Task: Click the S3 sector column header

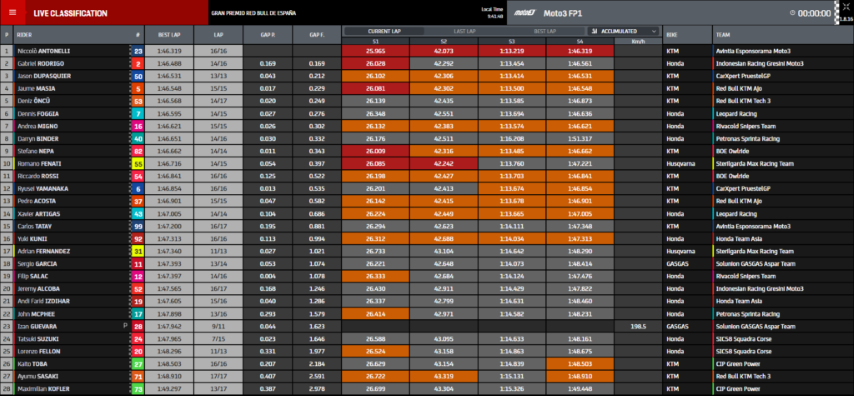Action: pyautogui.click(x=512, y=41)
